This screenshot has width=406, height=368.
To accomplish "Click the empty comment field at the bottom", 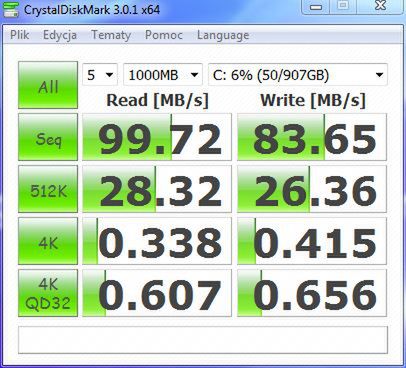I will pos(203,340).
